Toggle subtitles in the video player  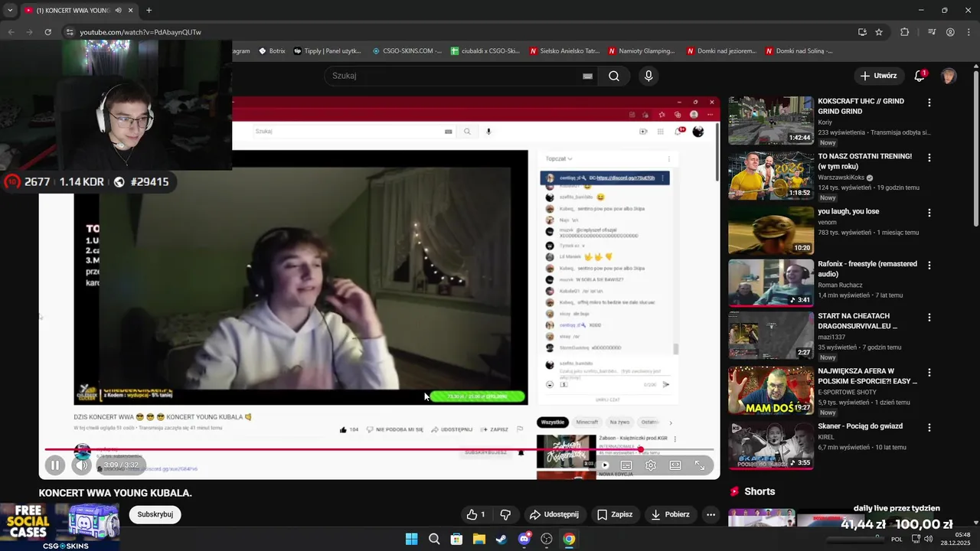(626, 465)
